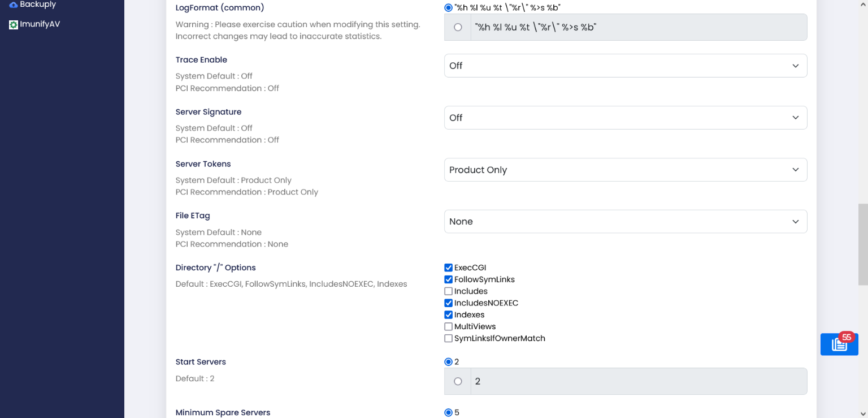Screen dimensions: 868x418
Task: Enable the MultiViews checkbox
Action: point(449,327)
